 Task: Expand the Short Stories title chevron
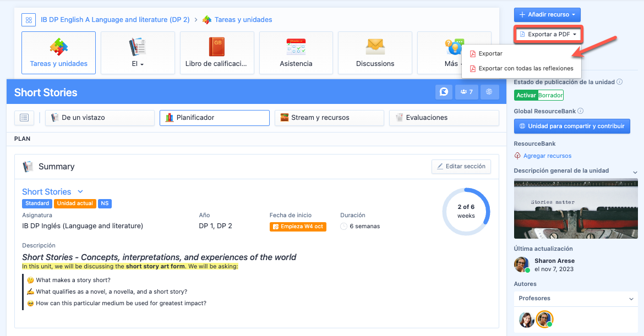click(x=80, y=191)
